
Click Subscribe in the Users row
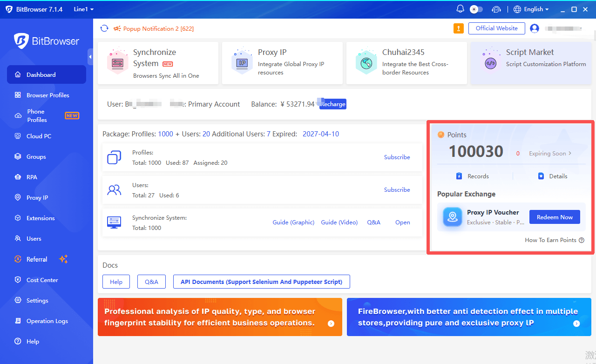[397, 189]
